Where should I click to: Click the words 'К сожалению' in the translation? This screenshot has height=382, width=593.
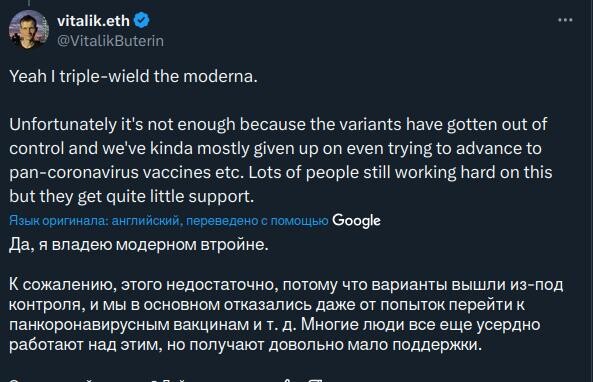coord(62,285)
